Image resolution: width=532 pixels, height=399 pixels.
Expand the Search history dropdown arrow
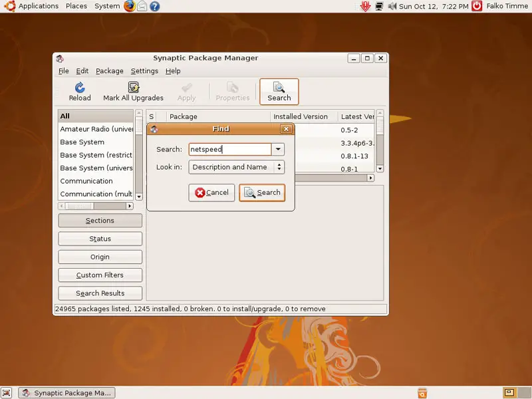[x=279, y=150]
